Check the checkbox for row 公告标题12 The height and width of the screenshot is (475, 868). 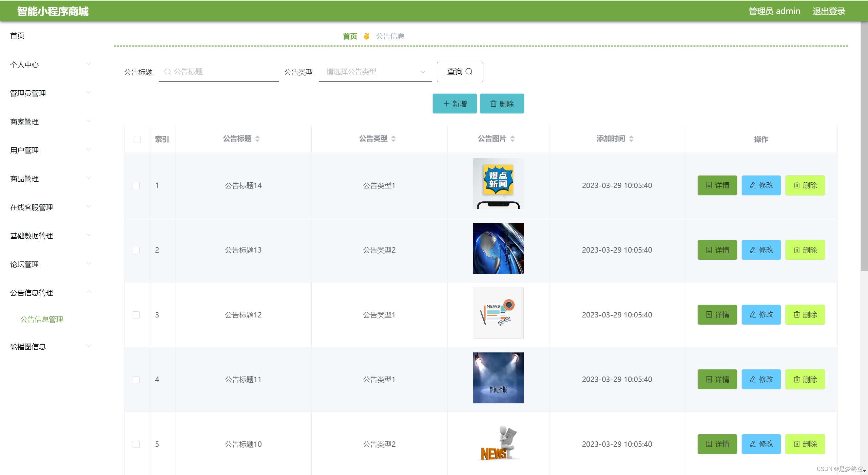(136, 315)
